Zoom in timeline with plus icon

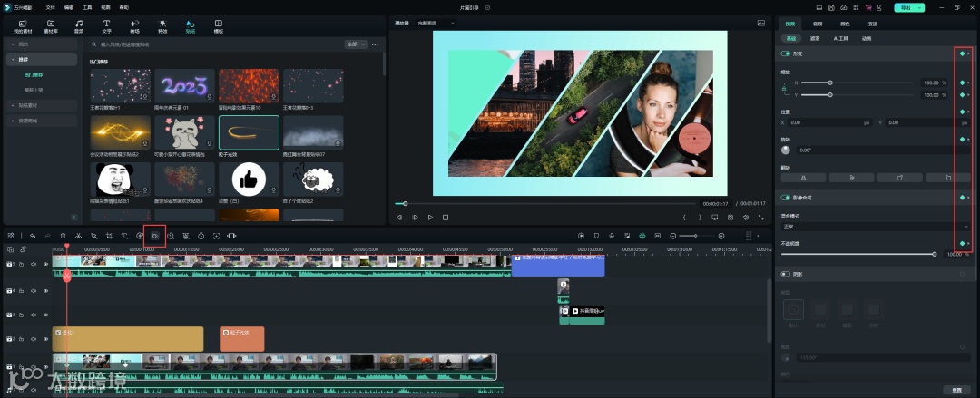point(721,236)
